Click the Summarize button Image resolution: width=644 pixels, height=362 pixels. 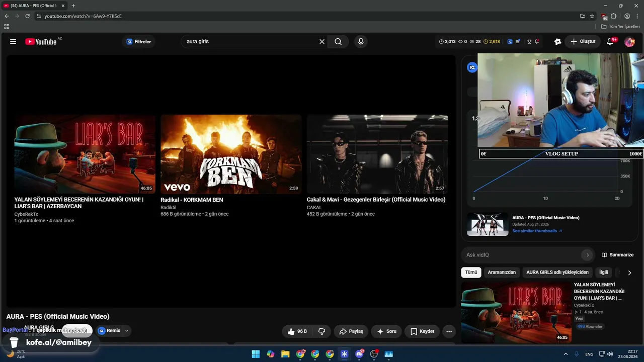[617, 255]
